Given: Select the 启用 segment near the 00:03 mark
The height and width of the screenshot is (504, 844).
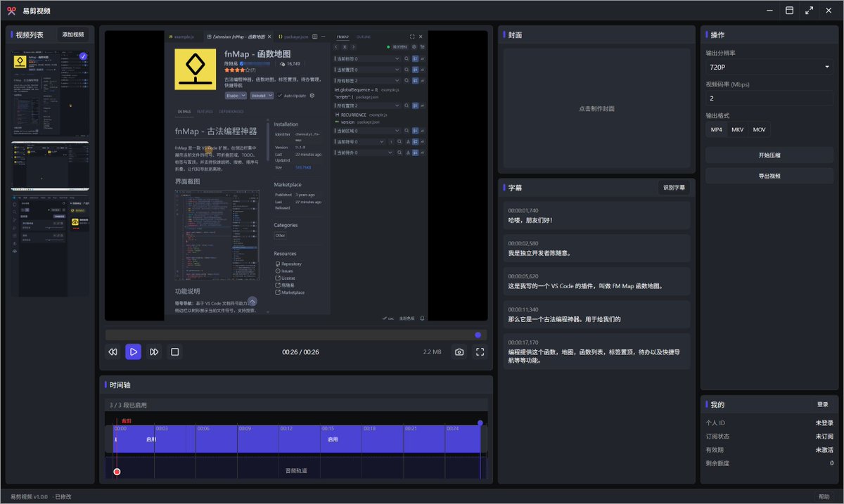Looking at the screenshot, I should [x=151, y=439].
